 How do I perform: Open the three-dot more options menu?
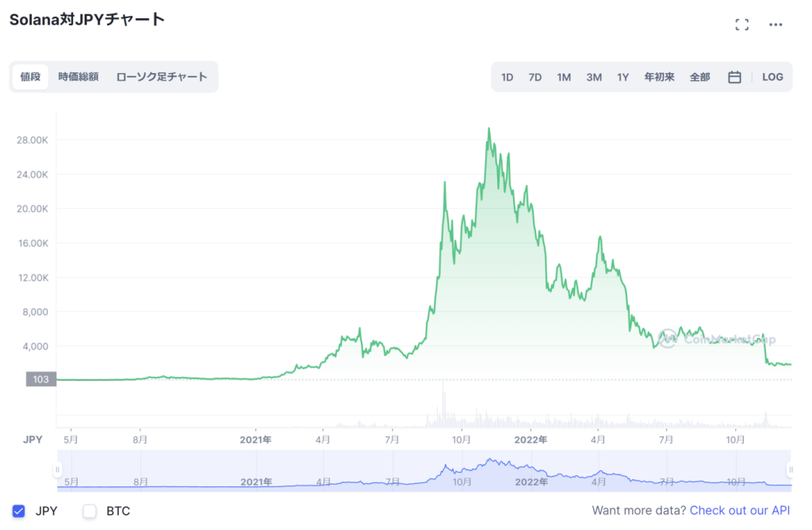pos(776,25)
